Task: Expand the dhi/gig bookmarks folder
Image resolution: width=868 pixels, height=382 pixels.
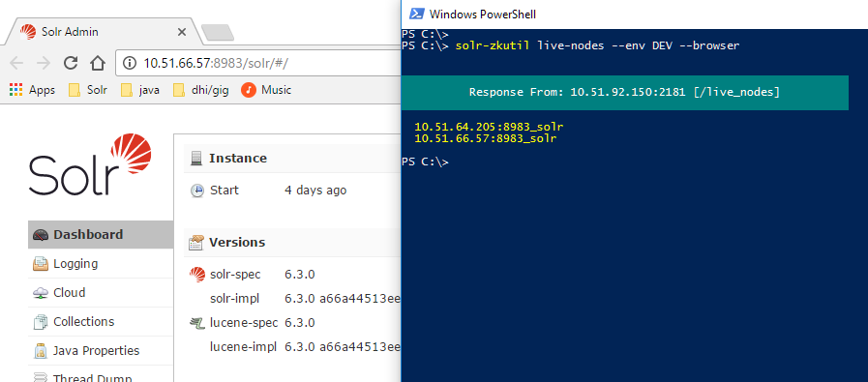Action: pos(204,90)
